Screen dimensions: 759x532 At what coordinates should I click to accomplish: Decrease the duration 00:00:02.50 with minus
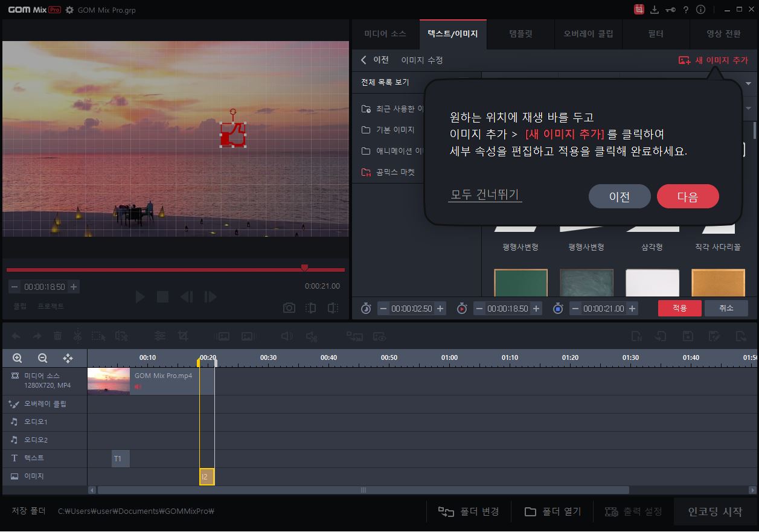point(383,309)
